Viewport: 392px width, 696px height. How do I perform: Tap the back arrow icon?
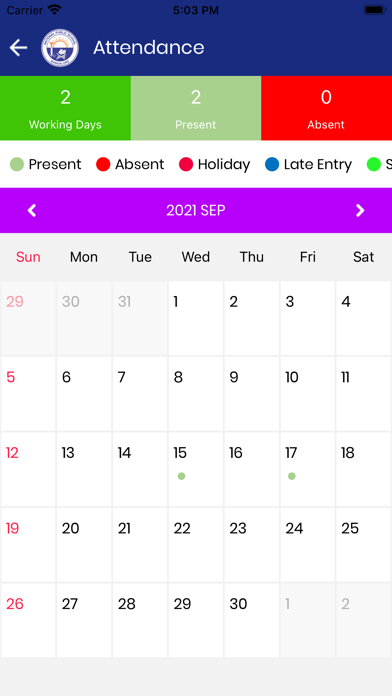point(18,47)
